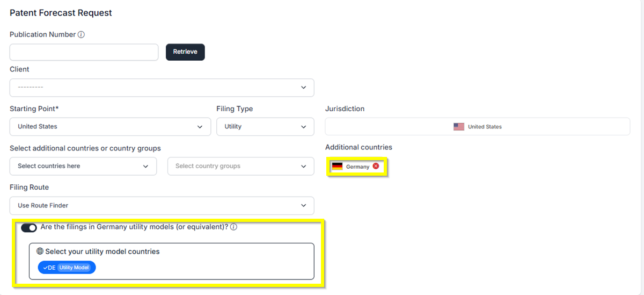
Task: Open the Filing Route dropdown
Action: click(x=162, y=205)
